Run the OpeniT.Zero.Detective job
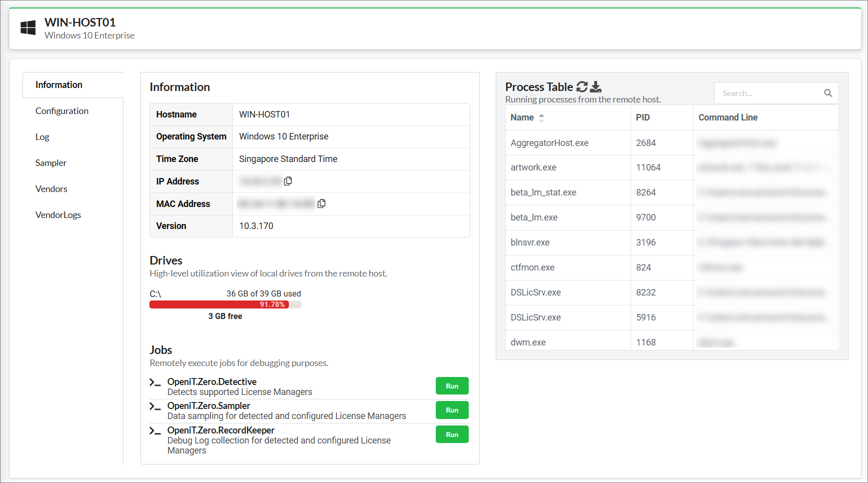 452,386
